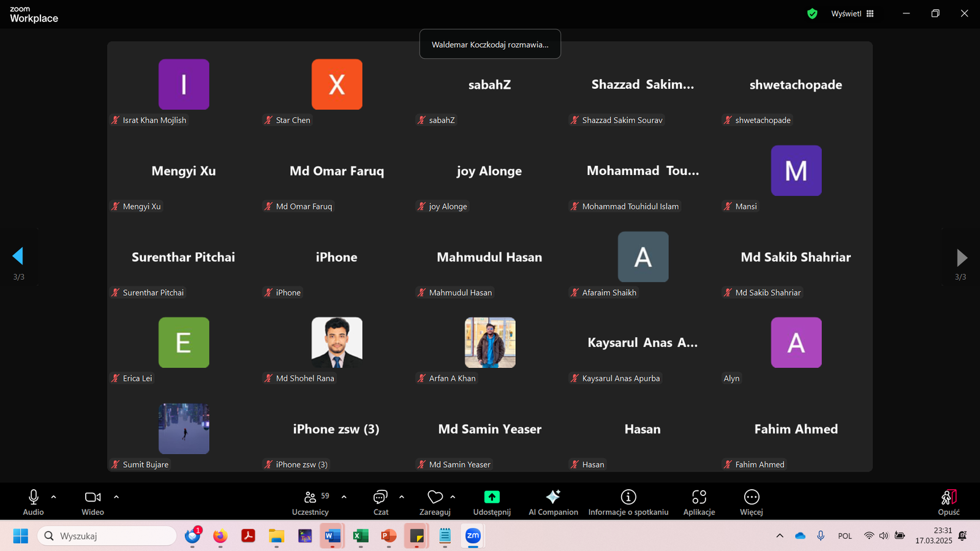
Task: Expand the Czat options arrow
Action: (x=402, y=497)
